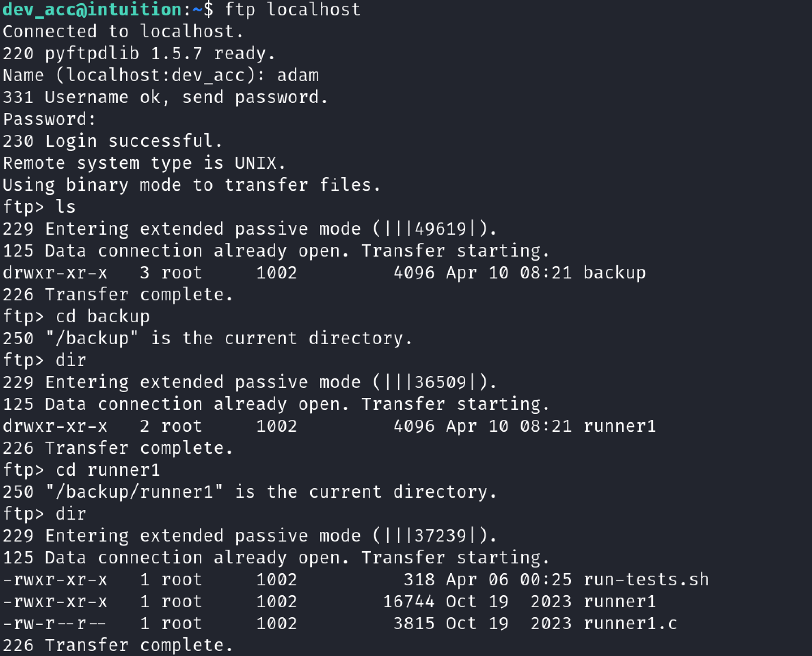
Task: Click "Remote system type is UNIX." line
Action: point(145,163)
